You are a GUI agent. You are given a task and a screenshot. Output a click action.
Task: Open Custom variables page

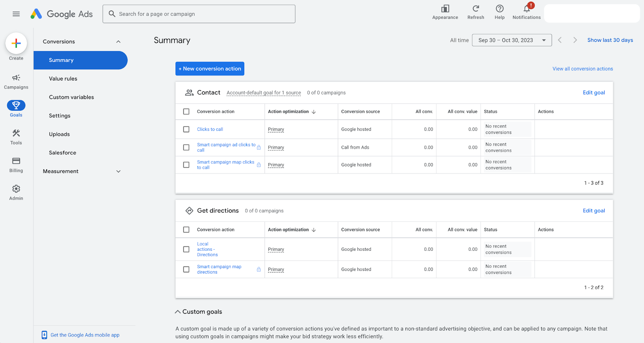point(71,97)
